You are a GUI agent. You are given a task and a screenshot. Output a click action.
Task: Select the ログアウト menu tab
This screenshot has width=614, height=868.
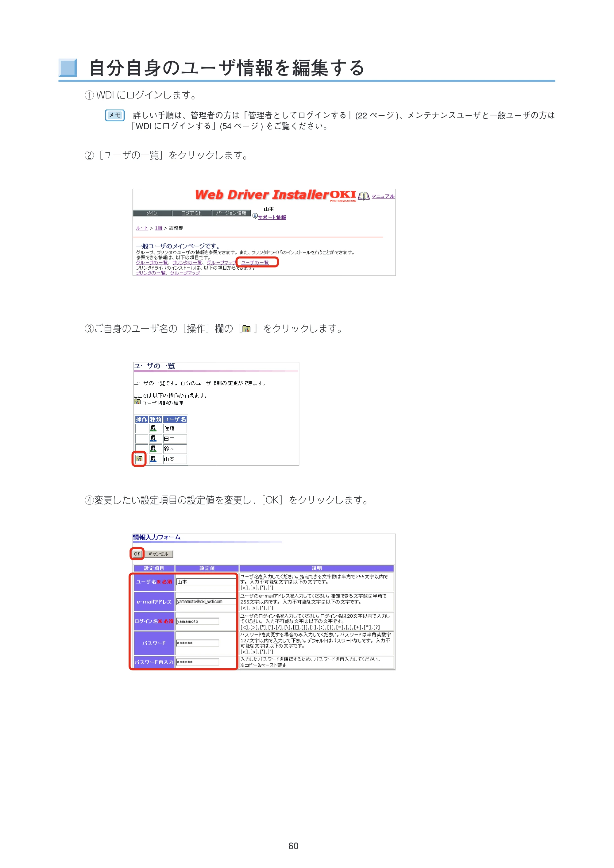point(192,213)
